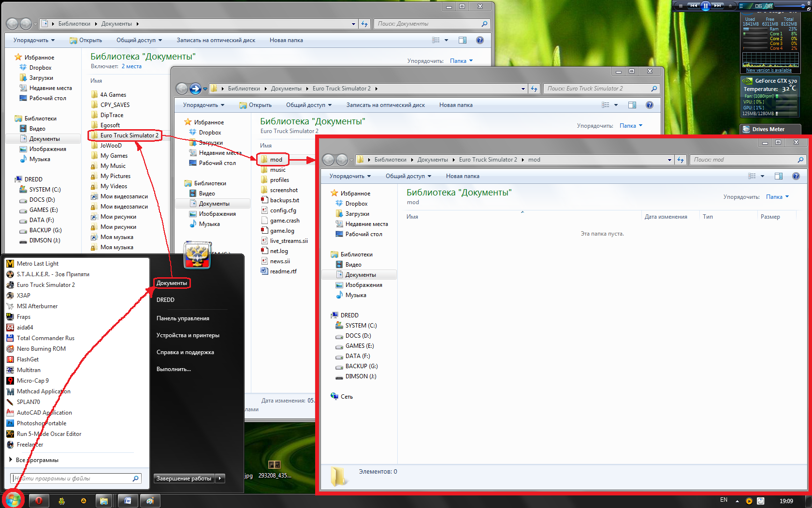Click back arrow in mod window
The height and width of the screenshot is (508, 812).
point(329,160)
